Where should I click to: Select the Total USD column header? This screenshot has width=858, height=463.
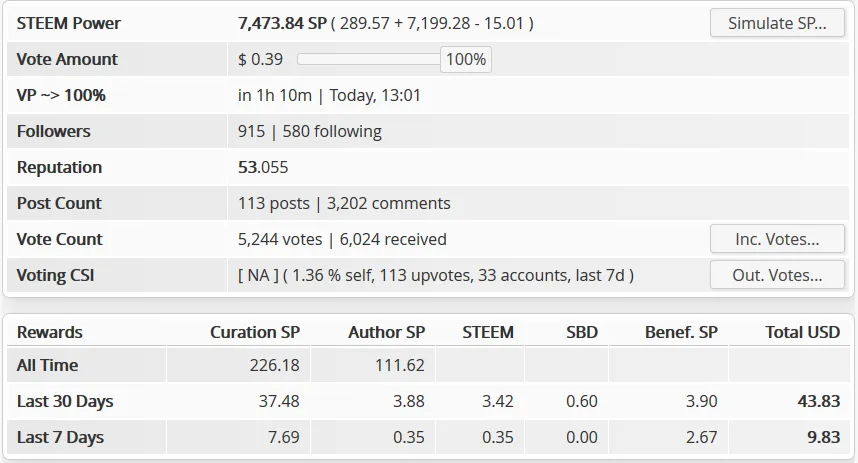tap(802, 332)
